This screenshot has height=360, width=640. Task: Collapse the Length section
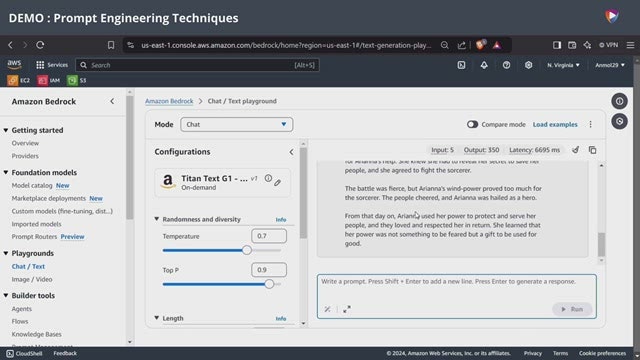pos(157,318)
